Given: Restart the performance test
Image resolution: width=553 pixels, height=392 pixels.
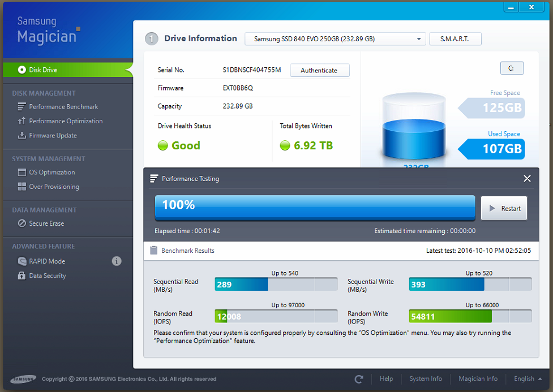Looking at the screenshot, I should point(504,208).
